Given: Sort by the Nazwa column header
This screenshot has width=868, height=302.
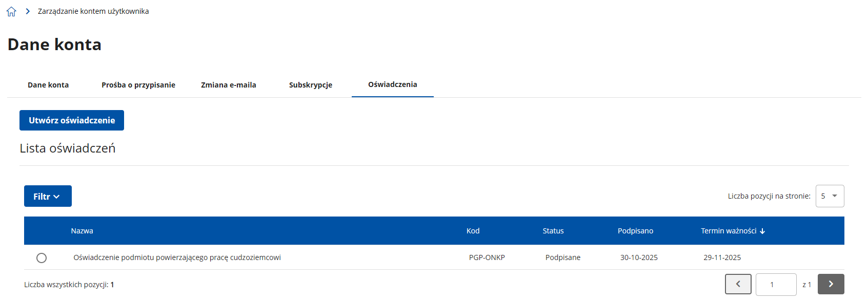Looking at the screenshot, I should point(82,231).
